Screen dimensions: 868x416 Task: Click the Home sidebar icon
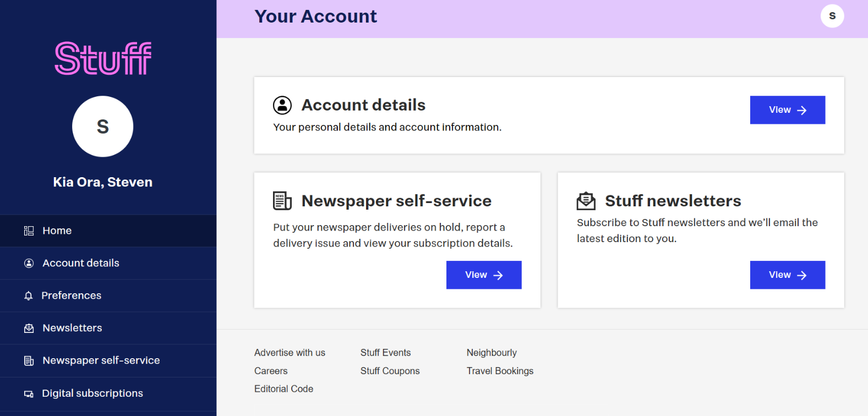point(29,231)
